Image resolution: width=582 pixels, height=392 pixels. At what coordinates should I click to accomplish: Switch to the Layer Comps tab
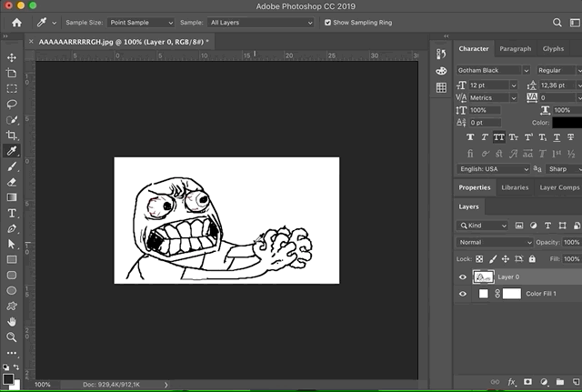tap(559, 187)
